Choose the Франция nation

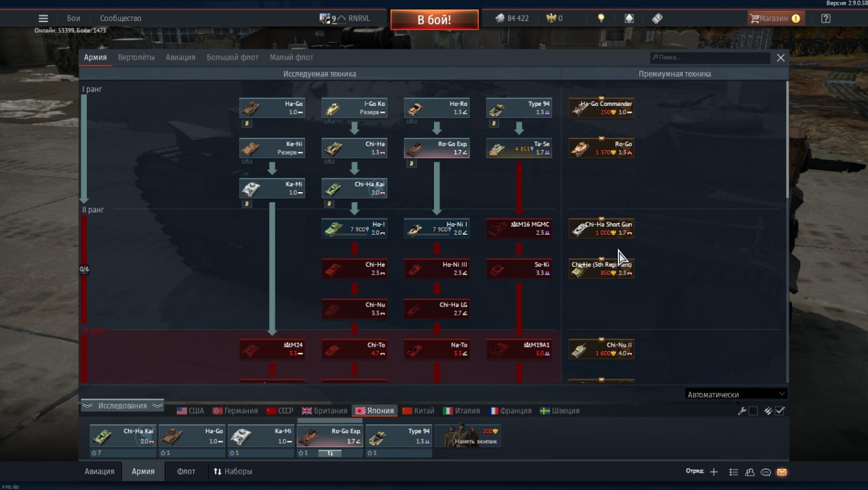click(x=511, y=411)
